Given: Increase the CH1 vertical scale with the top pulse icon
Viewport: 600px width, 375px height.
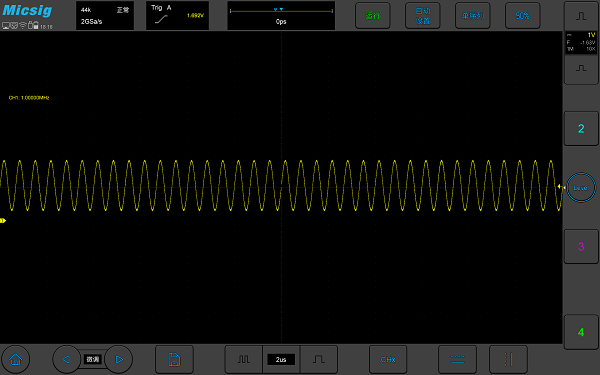Looking at the screenshot, I should click(x=581, y=16).
